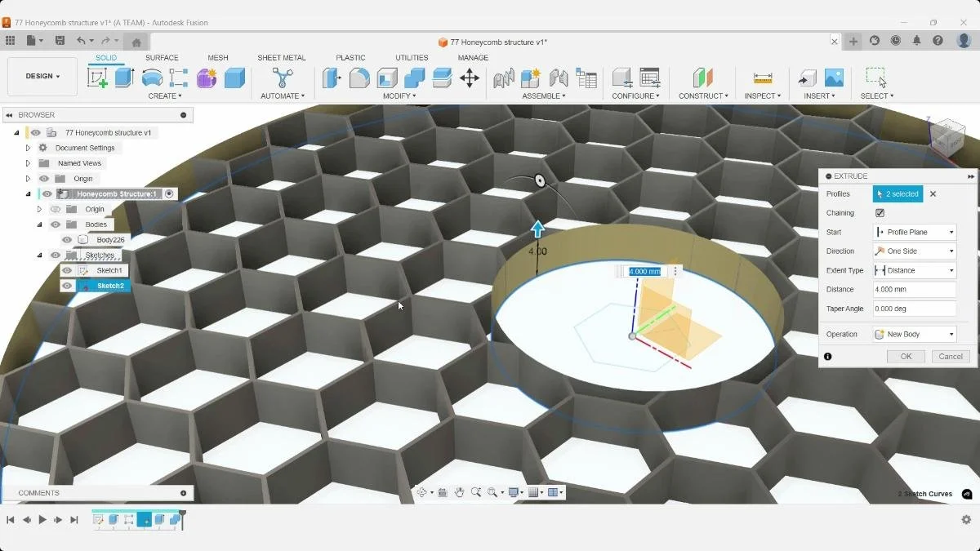The image size is (980, 551).
Task: Toggle visibility of Sketch2
Action: coord(67,286)
